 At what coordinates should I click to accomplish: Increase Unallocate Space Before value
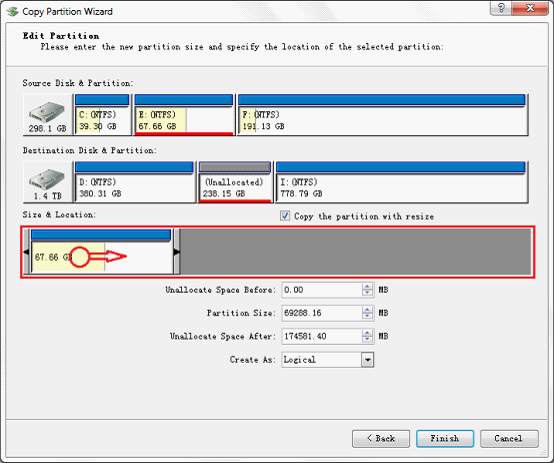tap(367, 287)
